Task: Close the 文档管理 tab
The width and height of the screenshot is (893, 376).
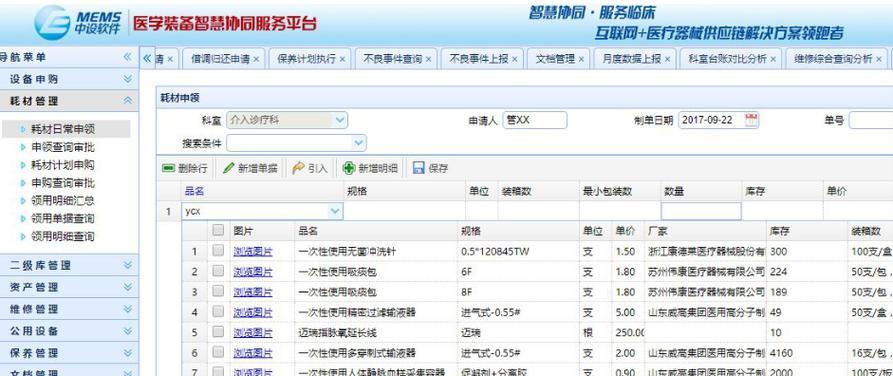Action: [581, 59]
